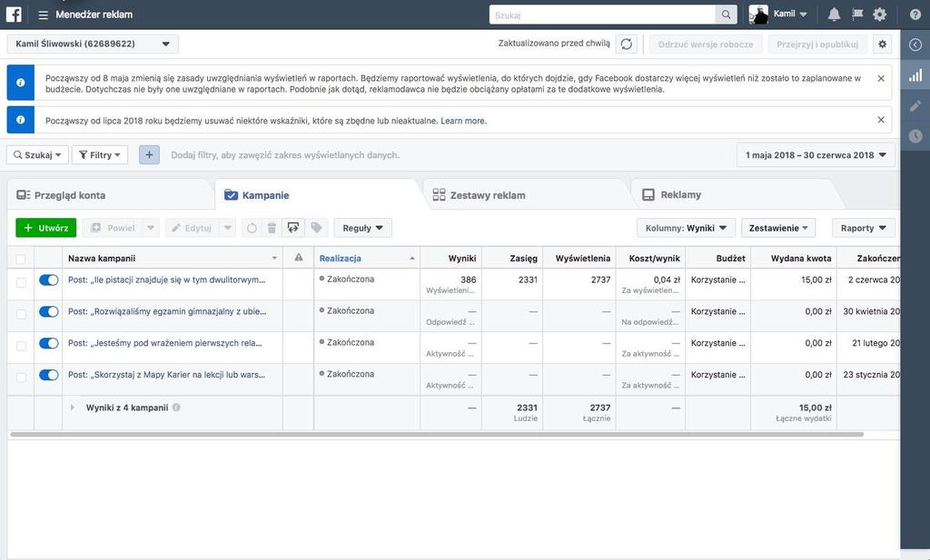
Task: Check the box for the Jesteśmy pod wrażeniem campaign
Action: tap(21, 346)
